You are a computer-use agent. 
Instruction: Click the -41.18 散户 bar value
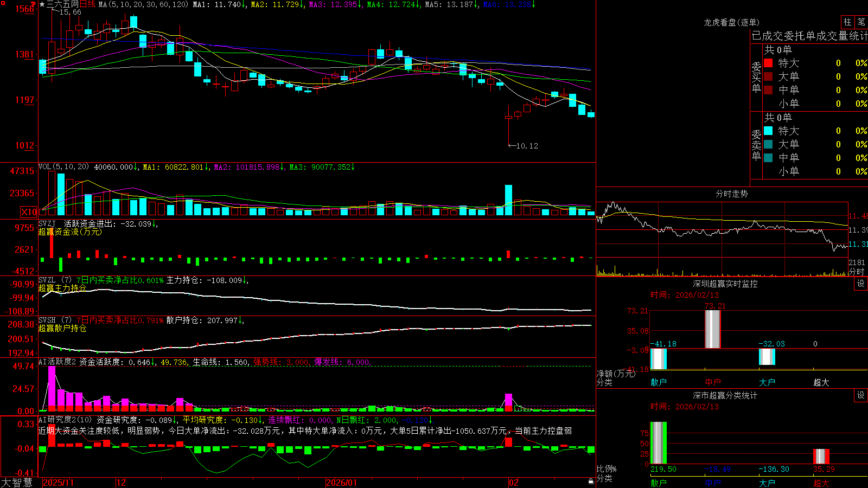pyautogui.click(x=663, y=344)
